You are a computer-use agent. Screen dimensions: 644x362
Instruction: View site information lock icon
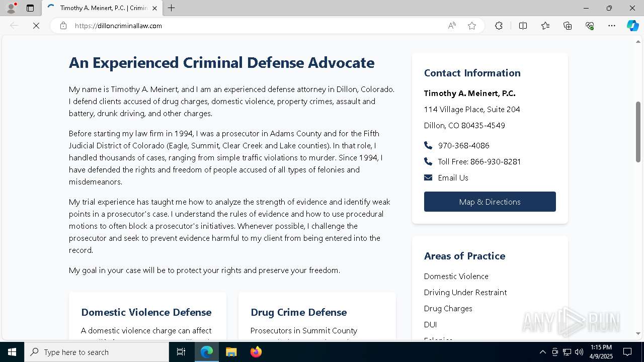[x=63, y=26]
